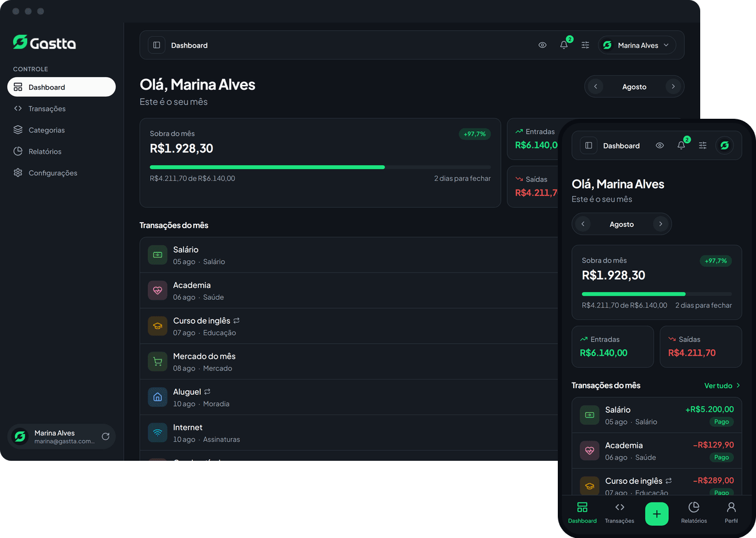The height and width of the screenshot is (538, 756).
Task: Click the +97,7% badge on desktop card
Action: click(475, 134)
